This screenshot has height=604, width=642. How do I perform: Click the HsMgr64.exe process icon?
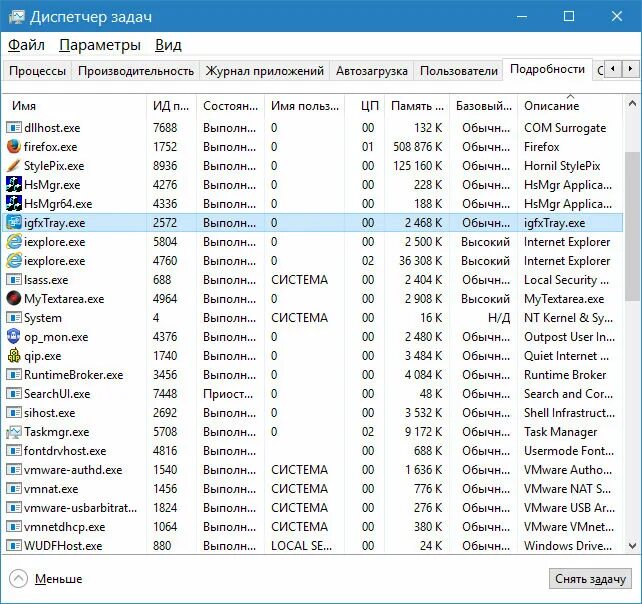14,204
